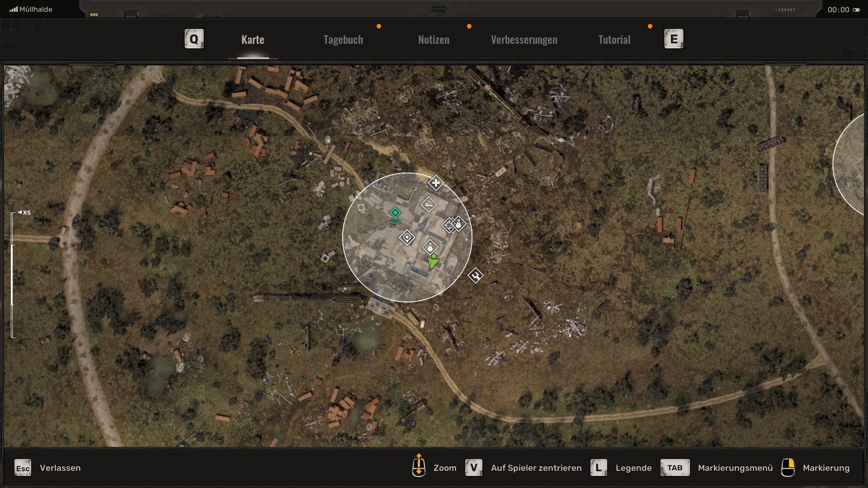868x488 pixels.
Task: Click the medic cross map marker
Action: coord(435,183)
